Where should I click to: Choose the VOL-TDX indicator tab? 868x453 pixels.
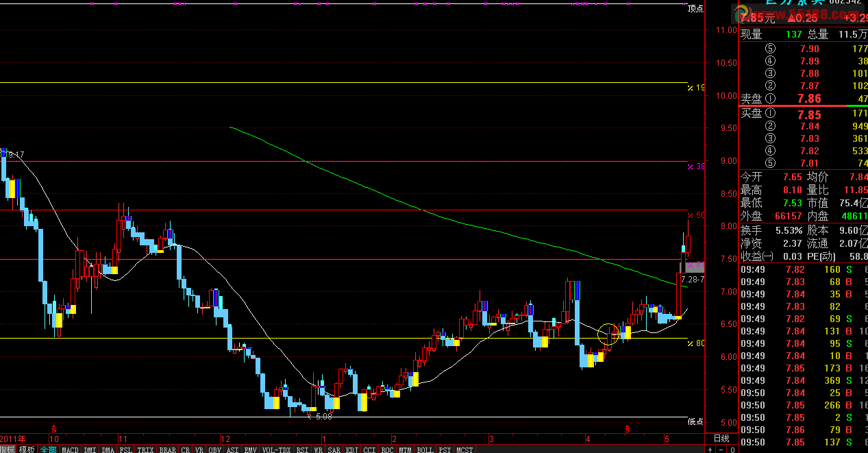(x=277, y=450)
